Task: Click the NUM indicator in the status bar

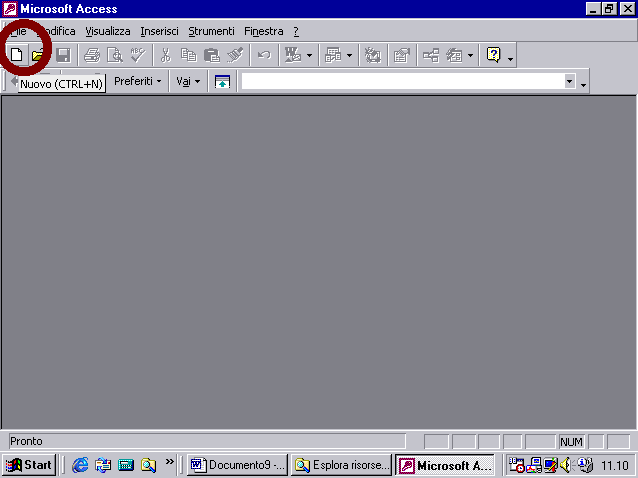Action: (571, 442)
